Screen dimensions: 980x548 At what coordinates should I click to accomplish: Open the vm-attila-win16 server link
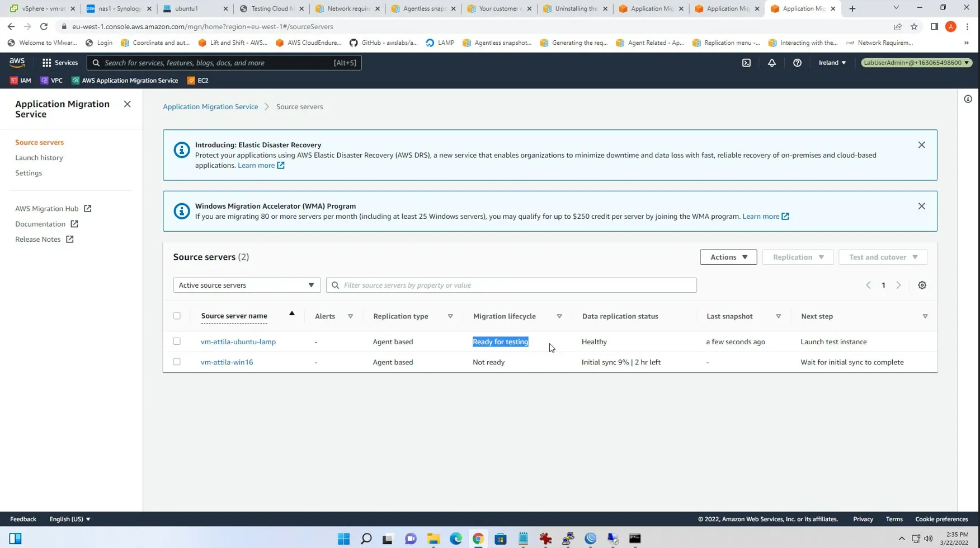pyautogui.click(x=227, y=362)
